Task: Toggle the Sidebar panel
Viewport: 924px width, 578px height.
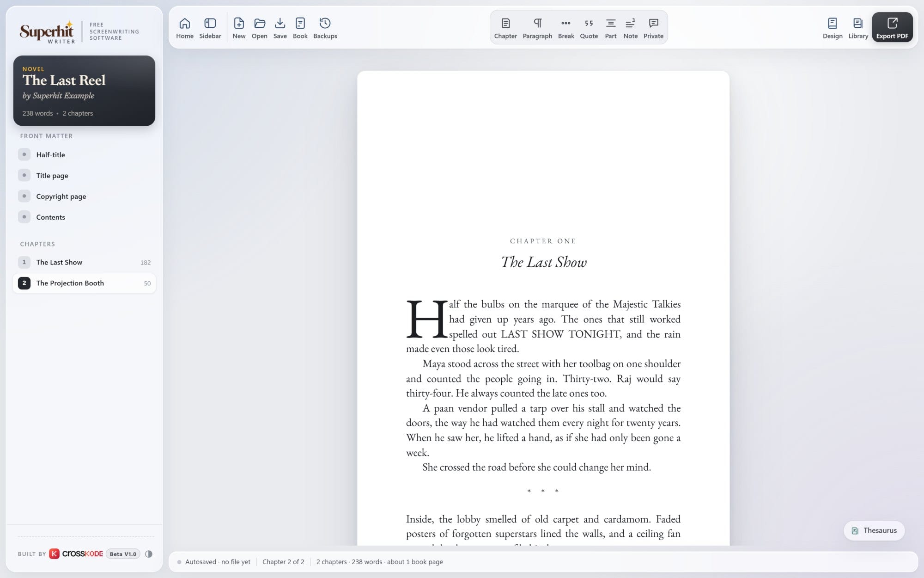Action: pyautogui.click(x=210, y=28)
